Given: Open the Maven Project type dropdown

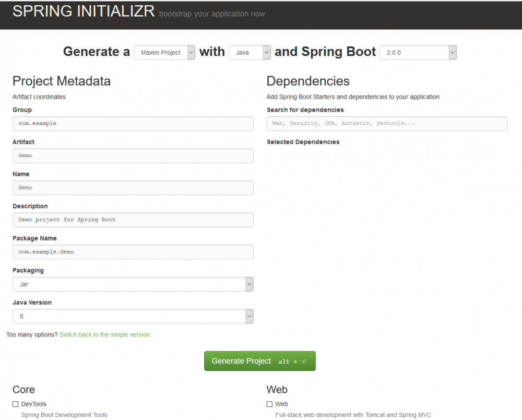Looking at the screenshot, I should coord(164,53).
